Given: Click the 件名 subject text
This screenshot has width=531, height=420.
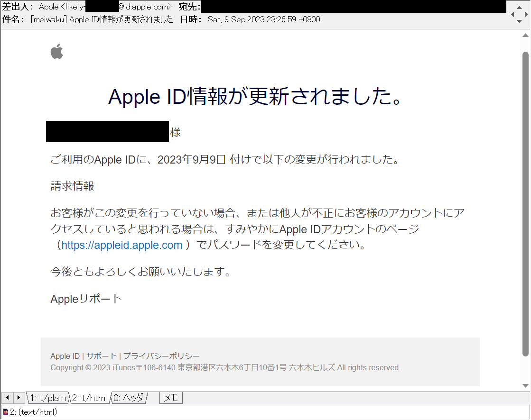Looking at the screenshot, I should point(102,19).
